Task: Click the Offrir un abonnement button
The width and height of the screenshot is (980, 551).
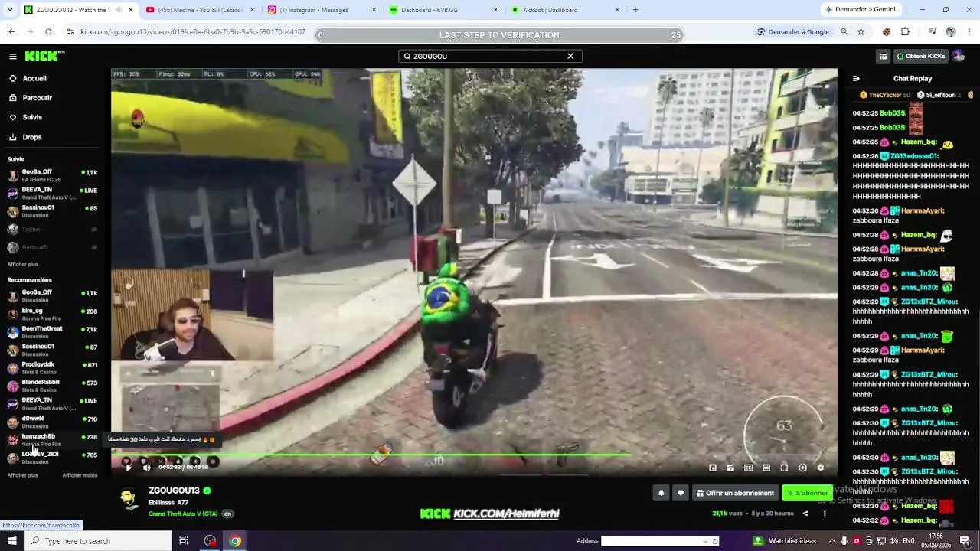Action: [x=735, y=493]
